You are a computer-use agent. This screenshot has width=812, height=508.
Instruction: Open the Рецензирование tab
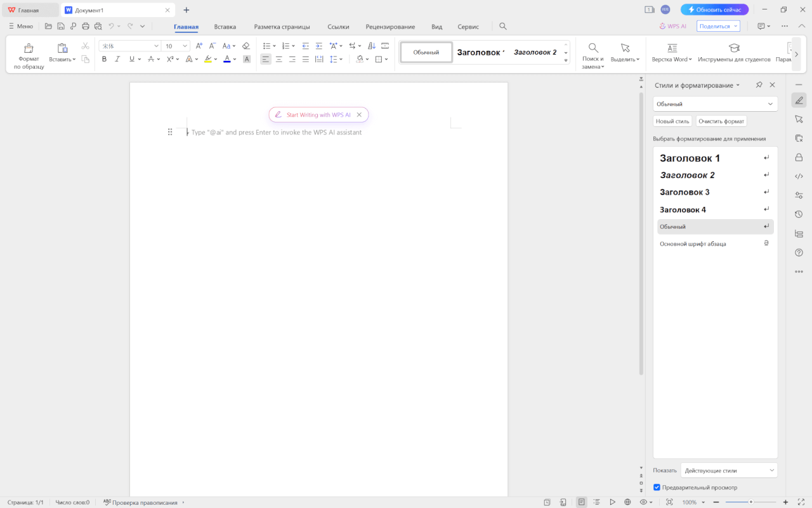[390, 27]
